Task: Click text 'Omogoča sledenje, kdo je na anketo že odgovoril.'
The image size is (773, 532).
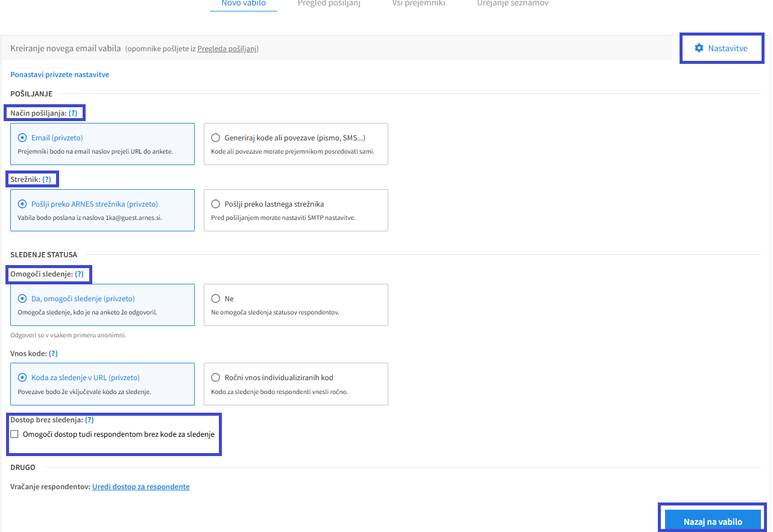Action: (87, 313)
